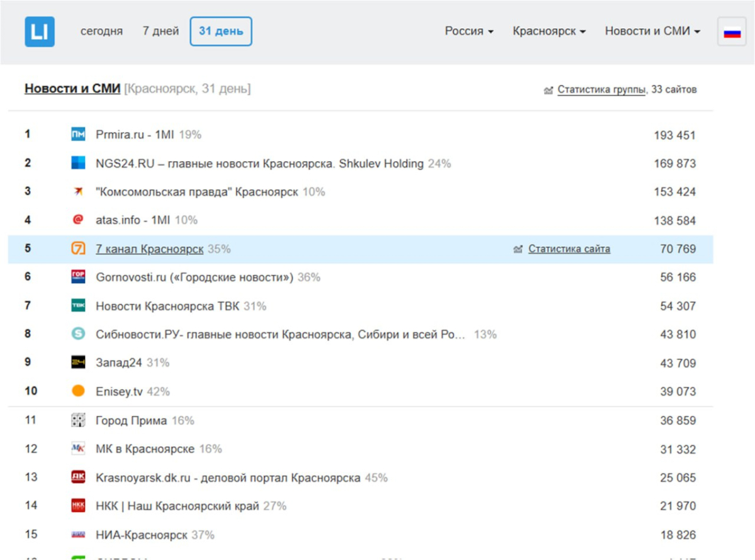Click the NGS24.RU blue favicon
755x560 pixels.
tap(78, 163)
